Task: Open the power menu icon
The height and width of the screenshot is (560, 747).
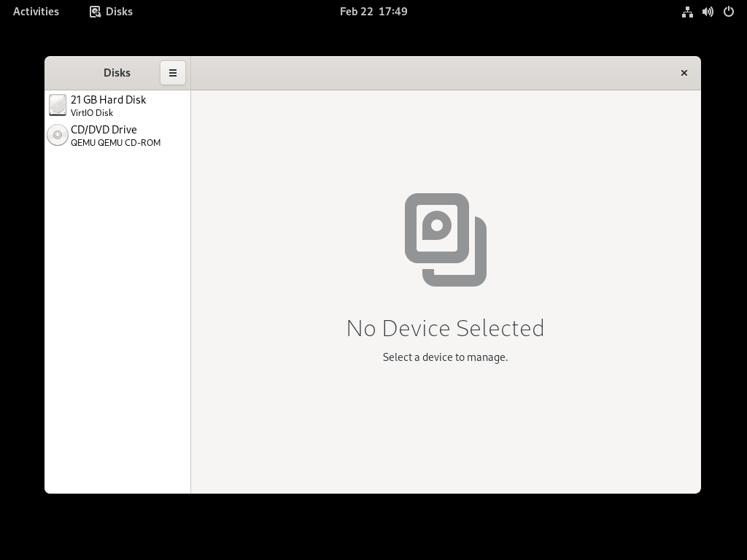Action: pyautogui.click(x=729, y=12)
